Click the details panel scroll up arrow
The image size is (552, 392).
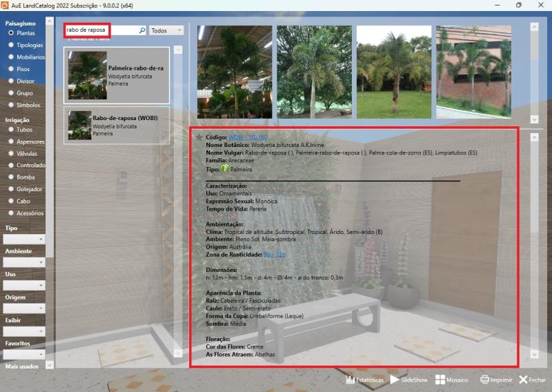pyautogui.click(x=534, y=137)
